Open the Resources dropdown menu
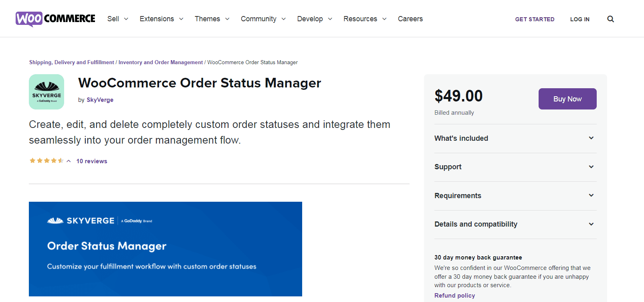 pos(365,19)
